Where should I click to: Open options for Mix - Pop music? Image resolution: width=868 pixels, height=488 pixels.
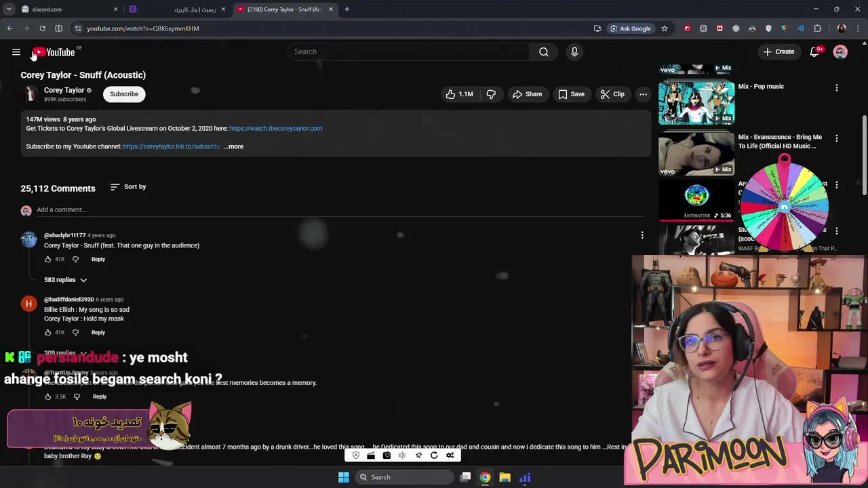click(837, 87)
